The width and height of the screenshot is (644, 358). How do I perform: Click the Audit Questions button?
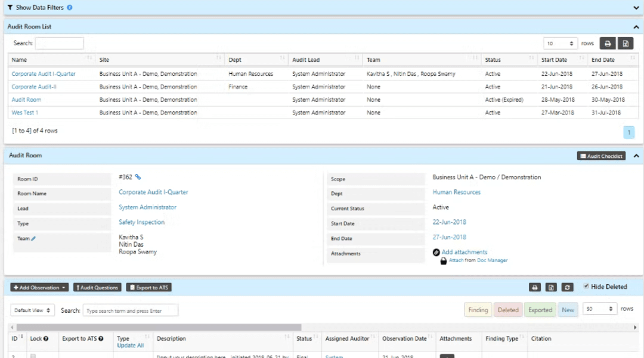(97, 287)
